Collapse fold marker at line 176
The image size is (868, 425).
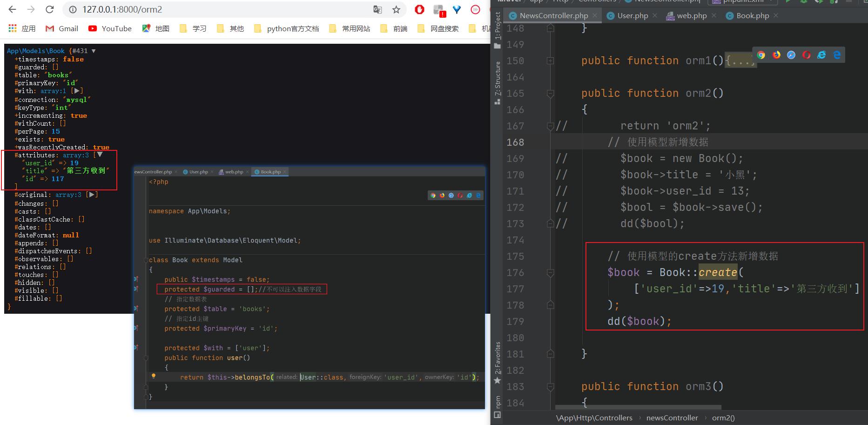pos(551,273)
